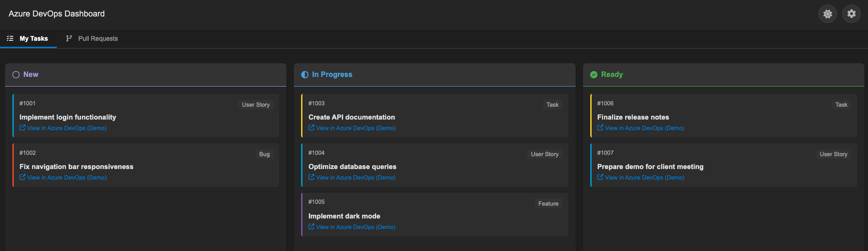Image resolution: width=868 pixels, height=251 pixels.
Task: Select the 'Implement dark mode' title
Action: click(344, 216)
